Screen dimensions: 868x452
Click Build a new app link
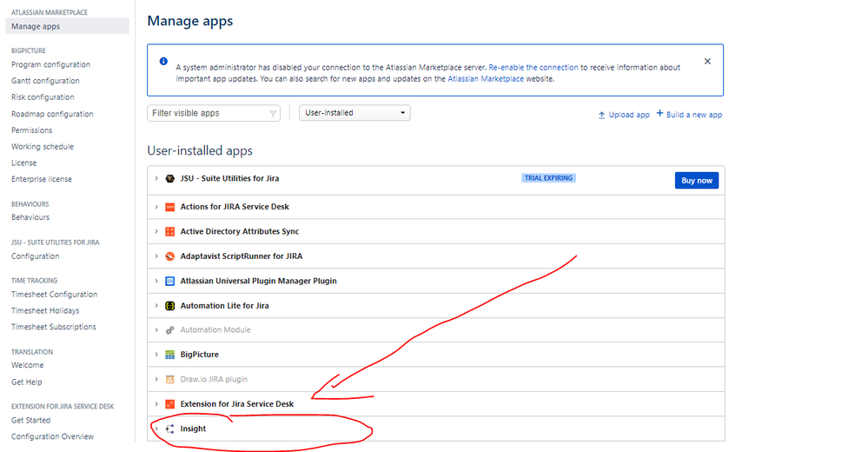tap(694, 115)
